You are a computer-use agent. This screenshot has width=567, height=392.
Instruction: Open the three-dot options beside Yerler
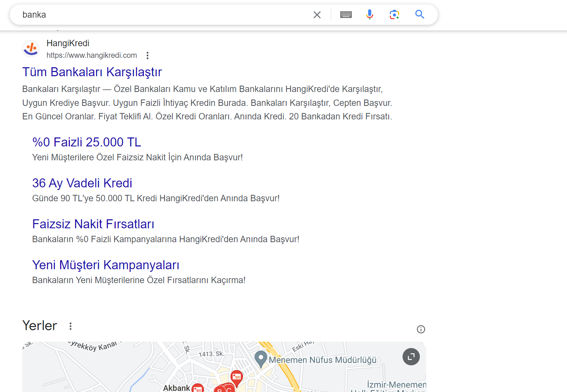pos(70,326)
